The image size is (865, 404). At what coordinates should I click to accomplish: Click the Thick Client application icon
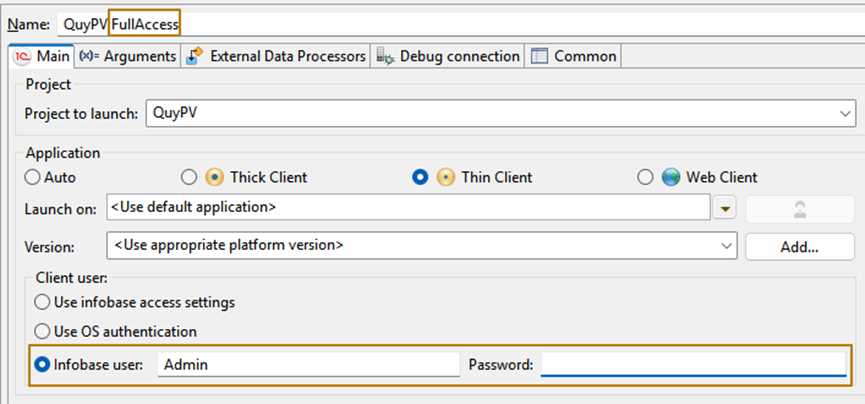coord(214,177)
